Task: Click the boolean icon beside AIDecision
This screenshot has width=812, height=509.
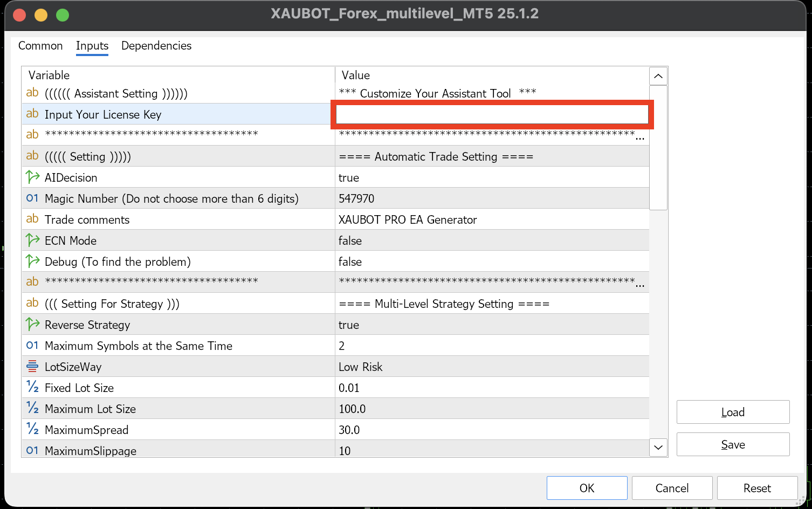Action: [32, 177]
